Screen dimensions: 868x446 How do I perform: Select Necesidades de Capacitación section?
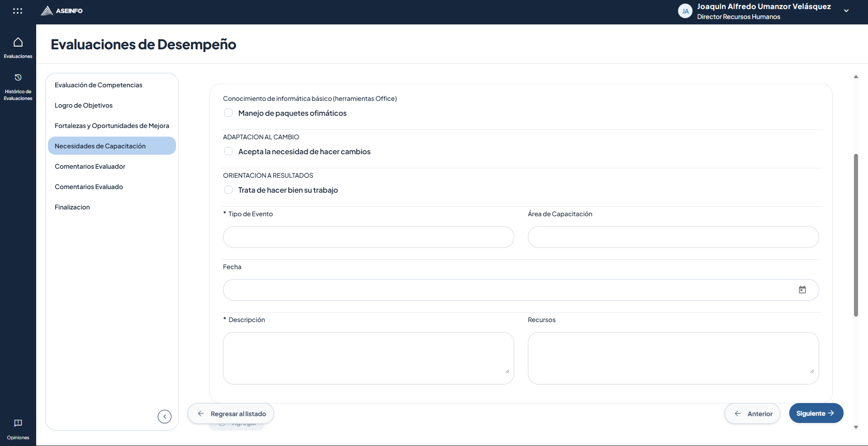click(x=112, y=146)
